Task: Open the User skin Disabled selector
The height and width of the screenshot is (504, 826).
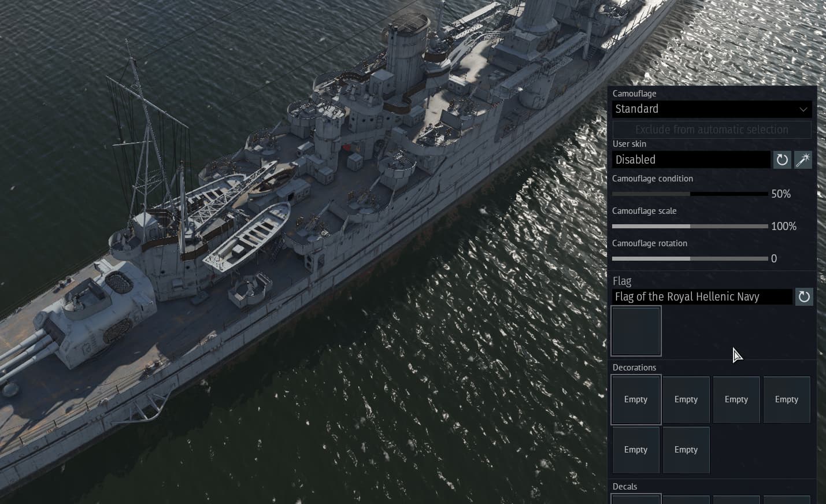Action: click(691, 160)
